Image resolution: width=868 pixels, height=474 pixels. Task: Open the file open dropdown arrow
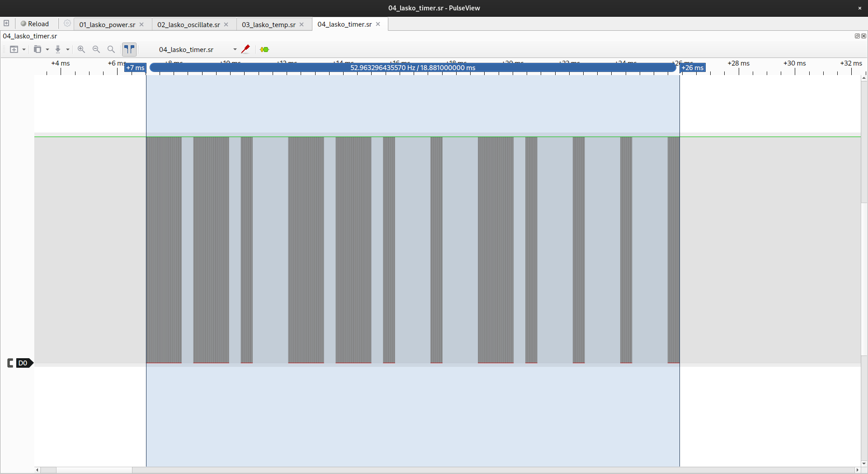pos(47,49)
